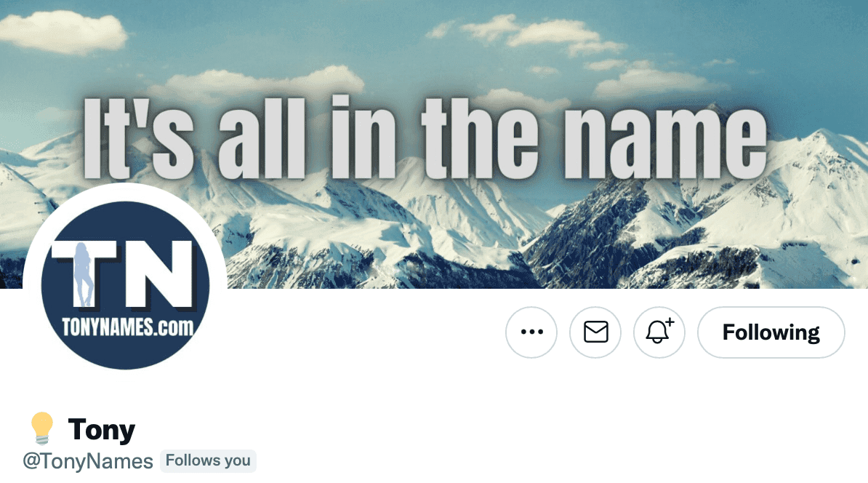
Task: Click the word "all" in banner headline
Action: [x=262, y=138]
